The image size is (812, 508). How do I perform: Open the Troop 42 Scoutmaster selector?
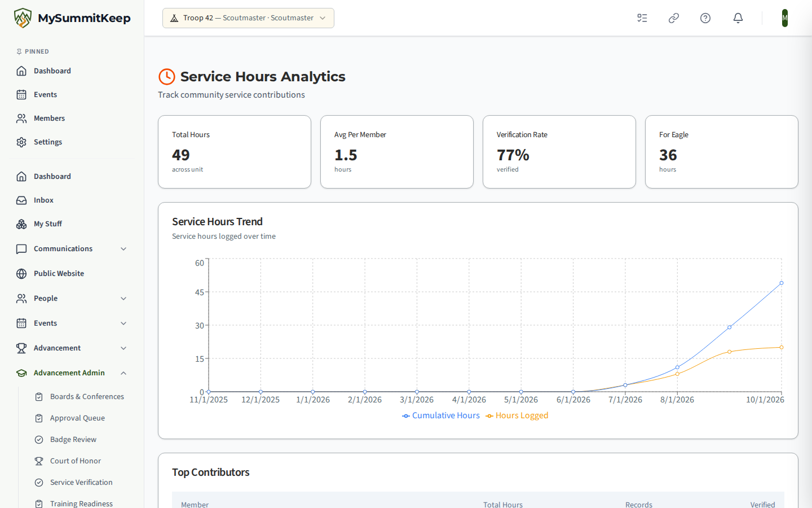click(x=248, y=18)
